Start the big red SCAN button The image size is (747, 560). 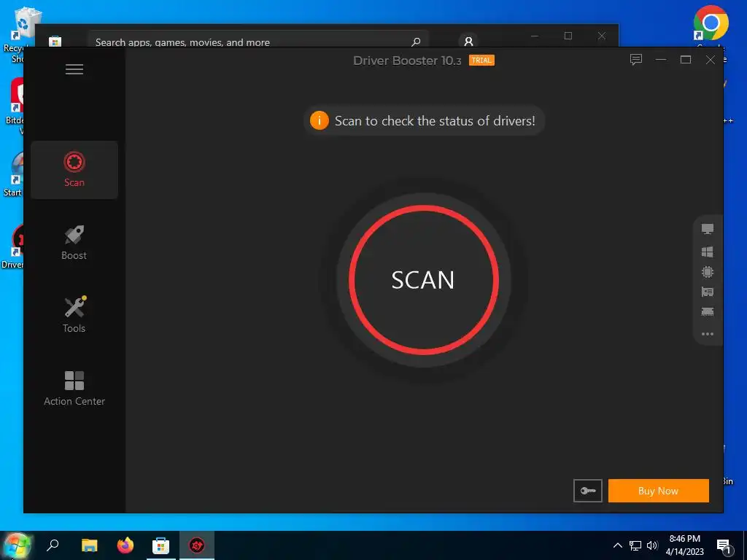pos(424,280)
